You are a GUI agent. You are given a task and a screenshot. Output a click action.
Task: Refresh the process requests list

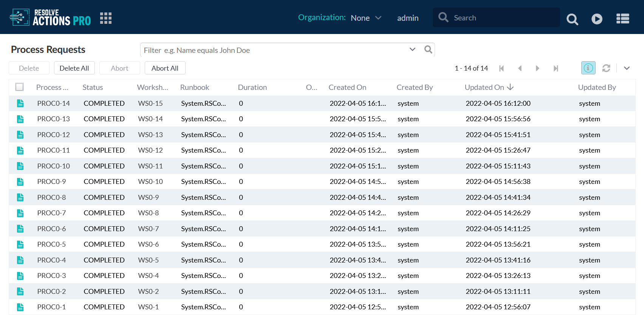point(606,68)
